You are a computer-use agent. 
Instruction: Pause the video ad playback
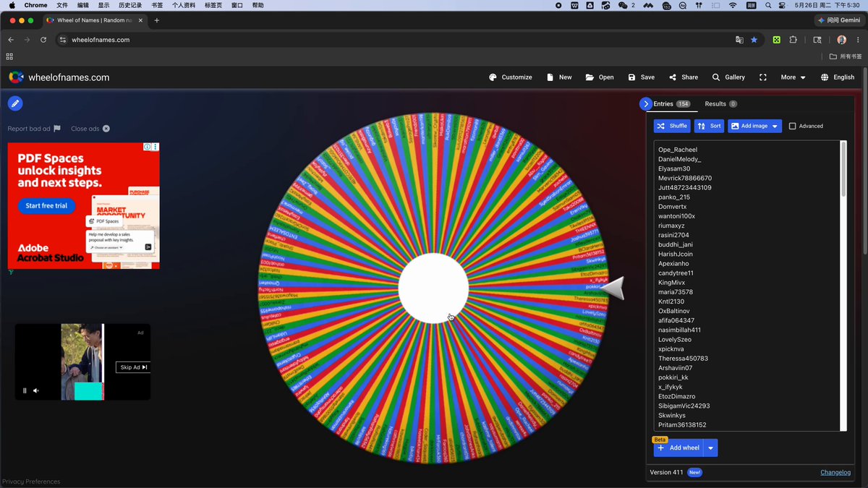(25, 390)
